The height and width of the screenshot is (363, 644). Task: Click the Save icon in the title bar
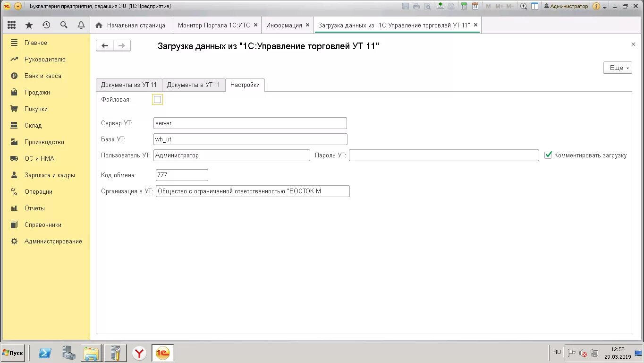pos(406,6)
